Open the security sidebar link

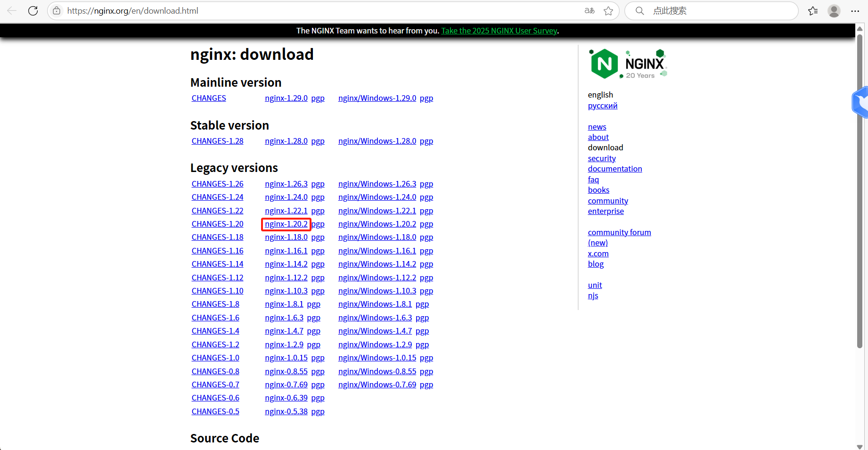click(602, 158)
